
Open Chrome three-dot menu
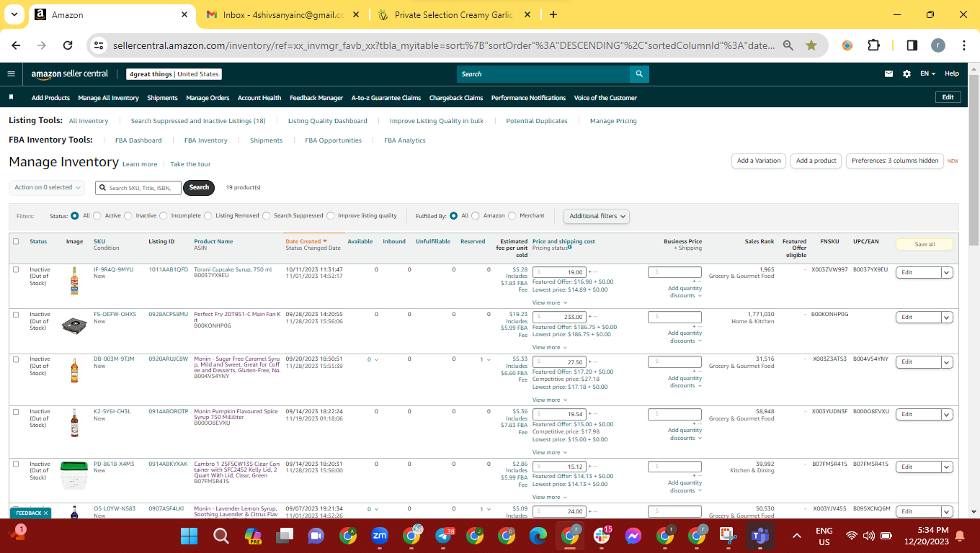tap(963, 45)
